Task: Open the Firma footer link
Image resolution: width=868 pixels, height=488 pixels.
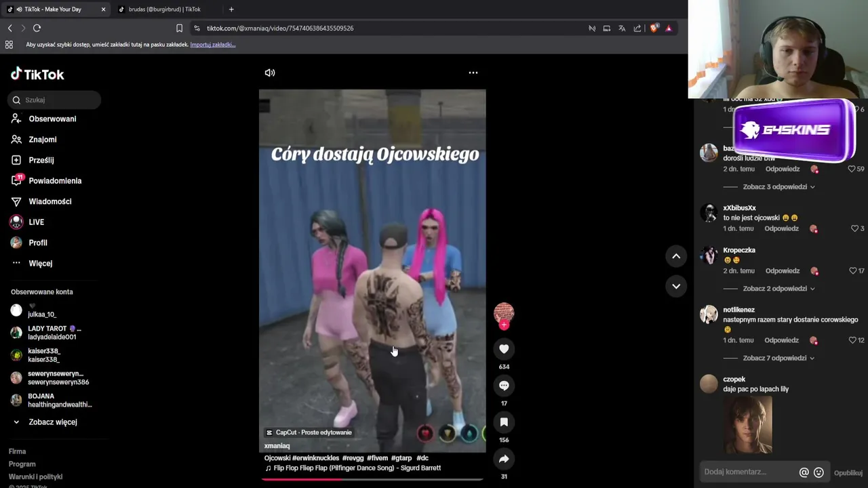Action: [17, 451]
